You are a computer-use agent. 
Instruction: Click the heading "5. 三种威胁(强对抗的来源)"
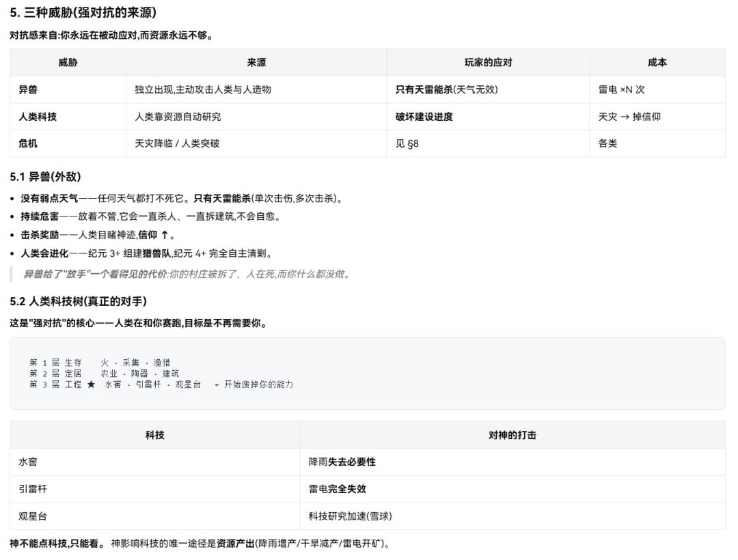click(83, 13)
